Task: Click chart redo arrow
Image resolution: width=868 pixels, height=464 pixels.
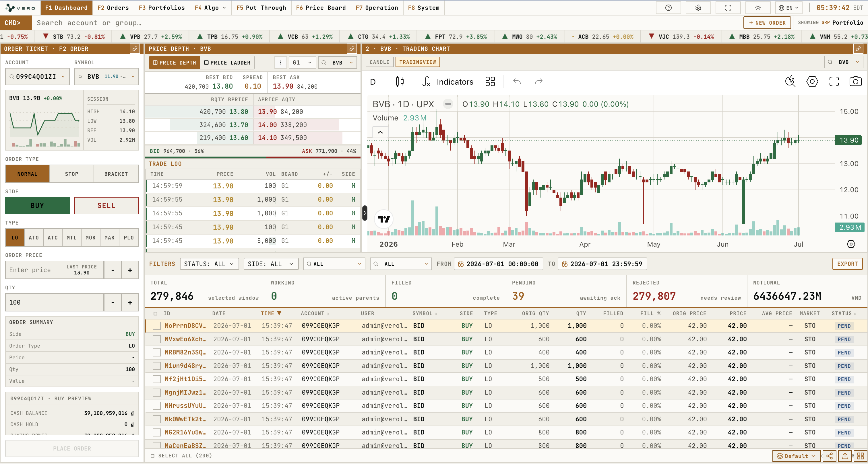Action: (x=538, y=81)
